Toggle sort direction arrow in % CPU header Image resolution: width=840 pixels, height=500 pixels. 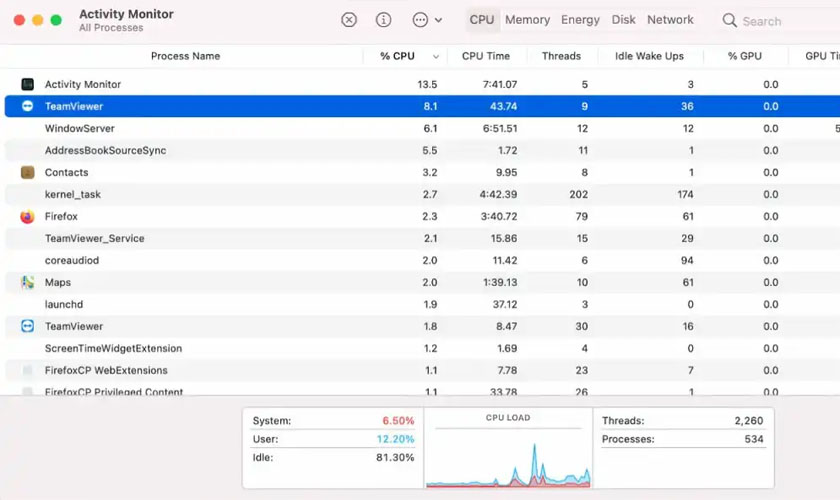pos(436,56)
